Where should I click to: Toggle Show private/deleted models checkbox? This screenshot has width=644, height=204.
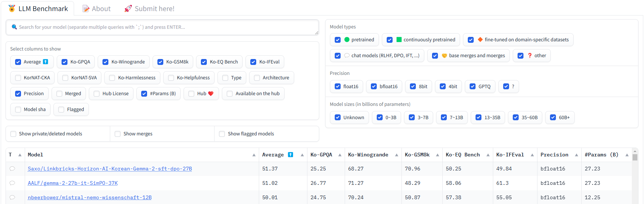click(x=13, y=134)
